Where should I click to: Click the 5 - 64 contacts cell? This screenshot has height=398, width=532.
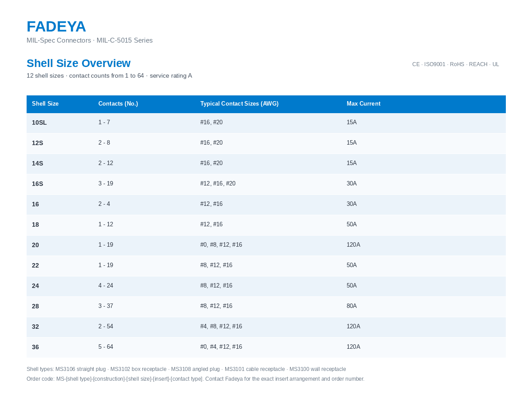[x=106, y=347]
